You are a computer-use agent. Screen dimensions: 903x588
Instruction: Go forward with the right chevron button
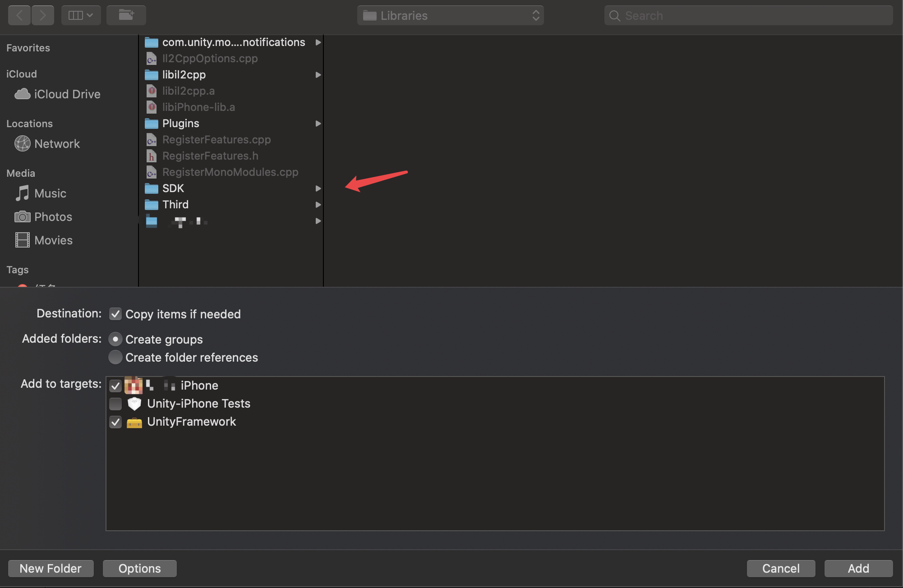[x=43, y=15]
